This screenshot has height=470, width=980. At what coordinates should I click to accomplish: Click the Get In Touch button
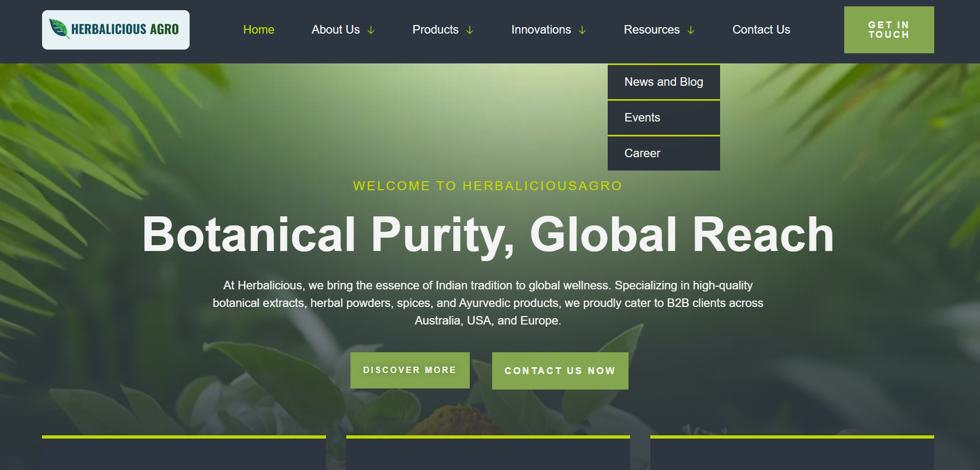tap(889, 30)
